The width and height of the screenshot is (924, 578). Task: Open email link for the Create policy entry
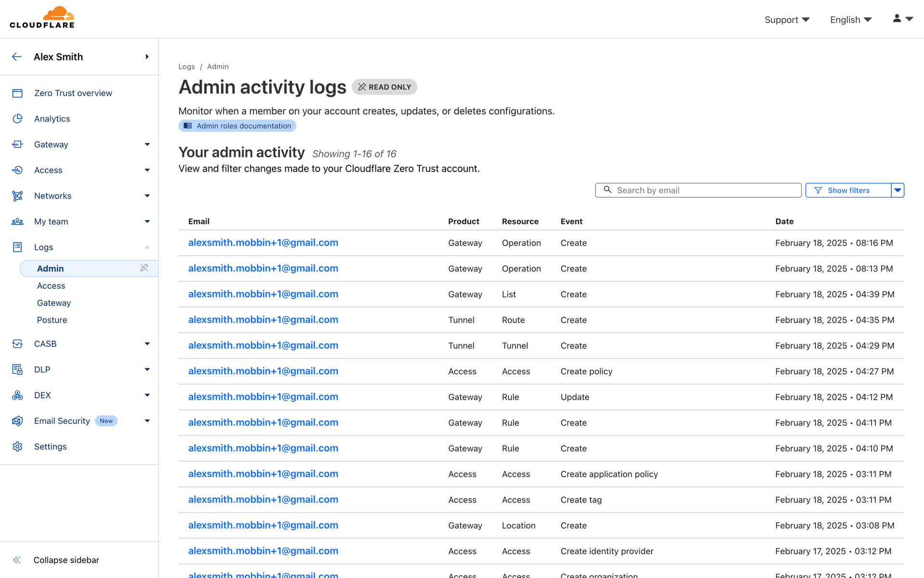tap(263, 371)
